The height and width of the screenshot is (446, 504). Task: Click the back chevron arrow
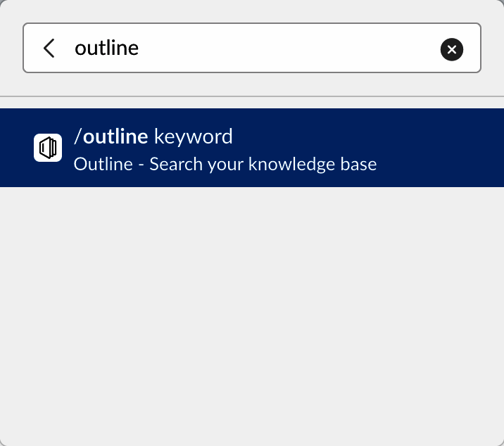(x=49, y=48)
